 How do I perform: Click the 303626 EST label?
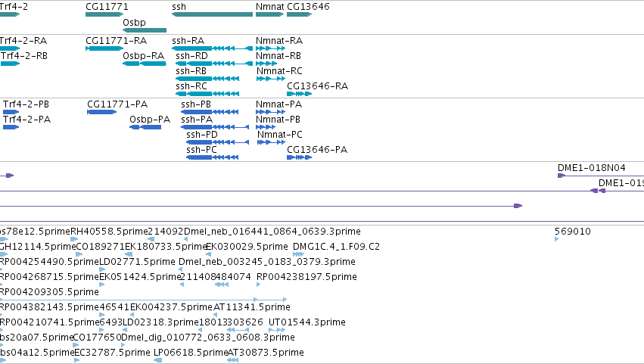[245, 323]
